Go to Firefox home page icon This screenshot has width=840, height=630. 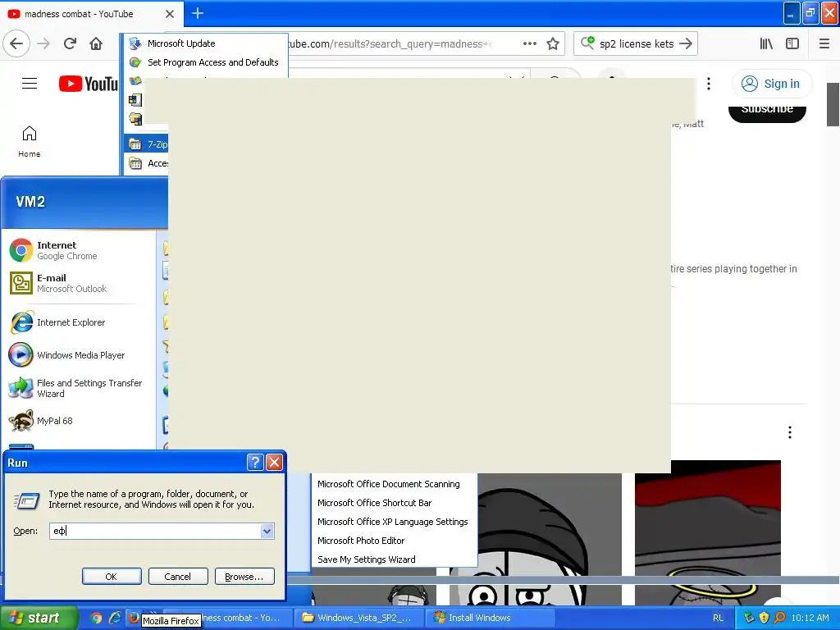point(96,43)
